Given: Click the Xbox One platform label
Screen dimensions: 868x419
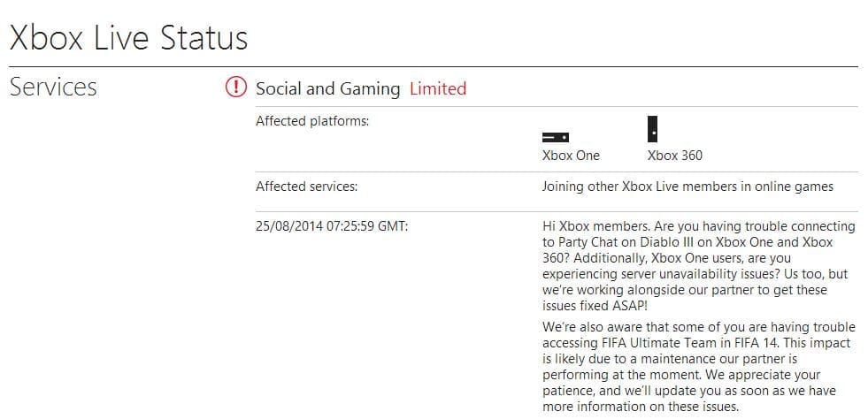Looking at the screenshot, I should click(571, 156).
